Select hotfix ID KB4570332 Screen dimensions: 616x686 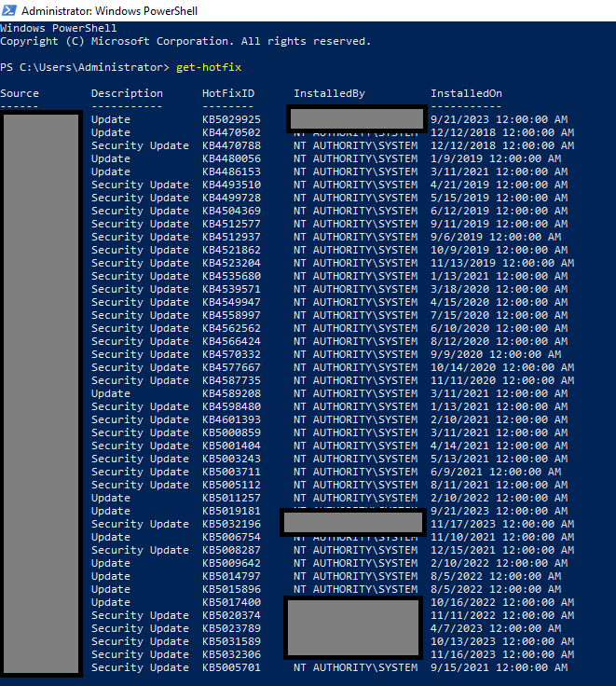(x=231, y=354)
